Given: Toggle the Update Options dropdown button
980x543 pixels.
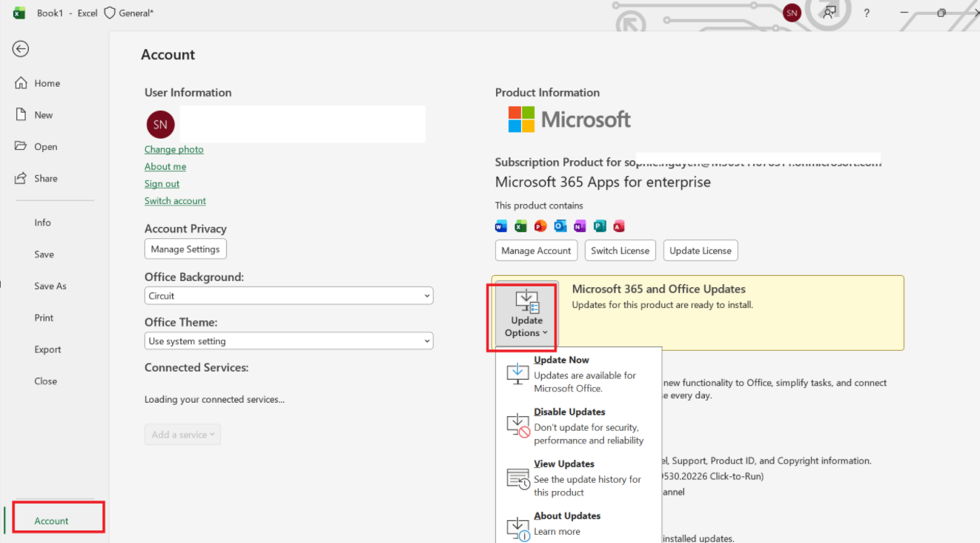Looking at the screenshot, I should (527, 313).
